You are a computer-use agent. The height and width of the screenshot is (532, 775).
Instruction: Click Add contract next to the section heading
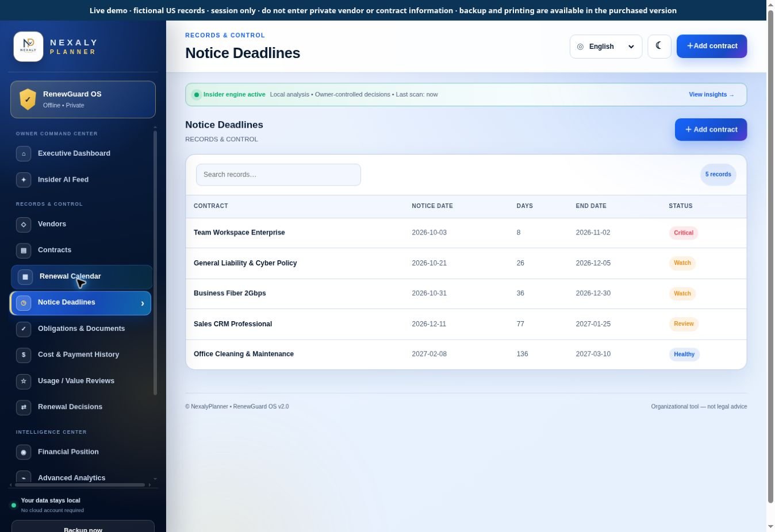pos(711,130)
